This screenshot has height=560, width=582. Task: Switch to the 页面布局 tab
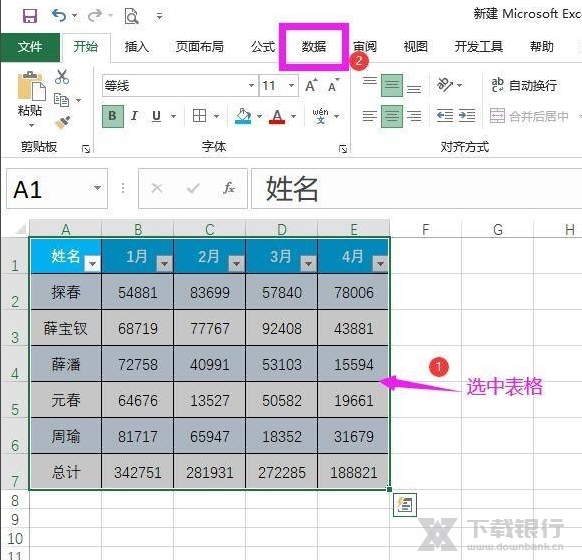(x=200, y=47)
